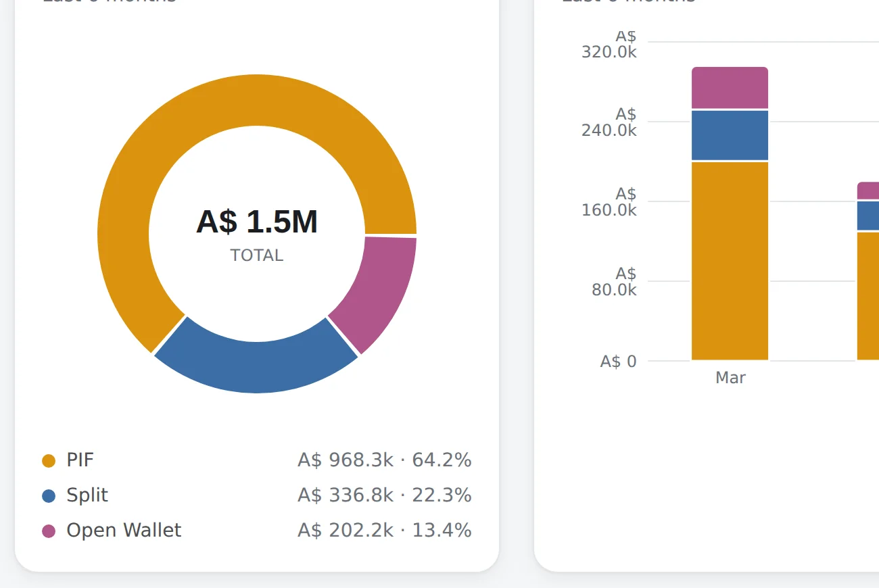This screenshot has height=588, width=879.
Task: Click the blue Split donut segment
Action: tap(256, 367)
